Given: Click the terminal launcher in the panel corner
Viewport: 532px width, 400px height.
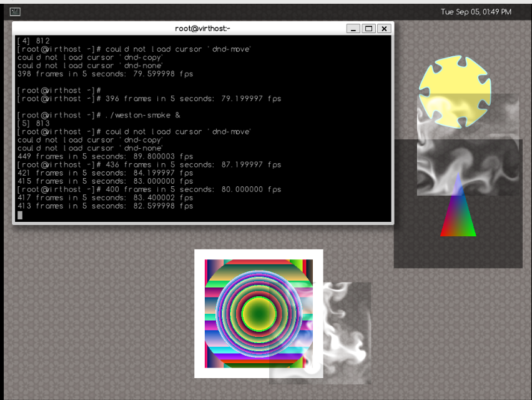Looking at the screenshot, I should pos(14,11).
